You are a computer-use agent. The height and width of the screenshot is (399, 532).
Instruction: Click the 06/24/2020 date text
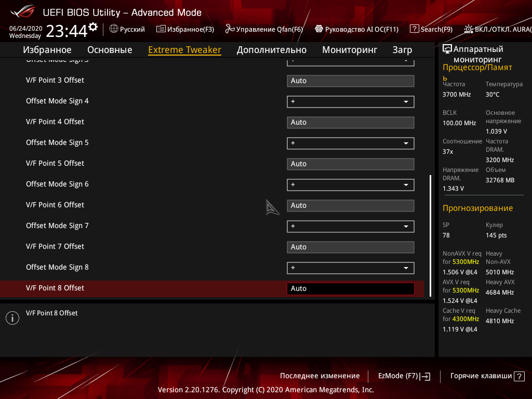(x=26, y=29)
